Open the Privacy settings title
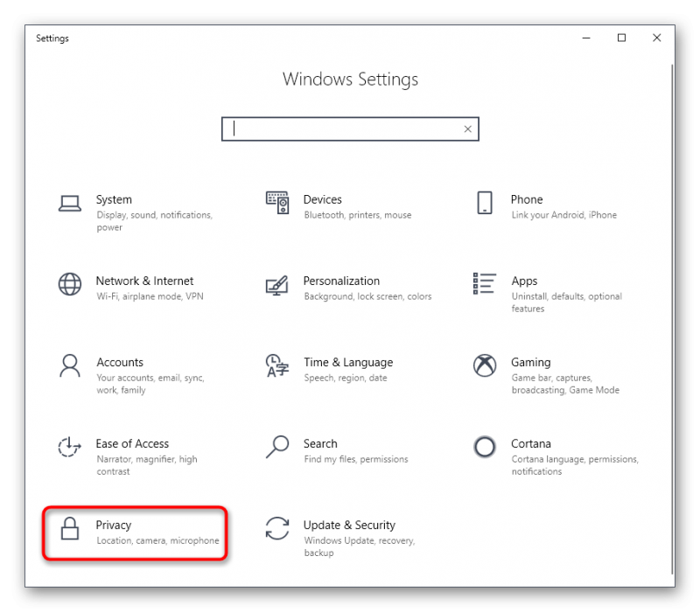 (x=114, y=525)
